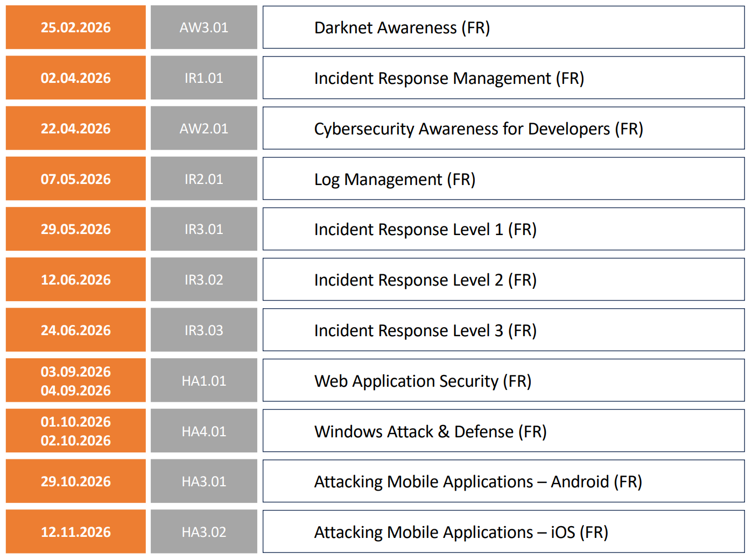Open Incident Response Level 2 (FR)
The height and width of the screenshot is (560, 752).
[x=425, y=280]
